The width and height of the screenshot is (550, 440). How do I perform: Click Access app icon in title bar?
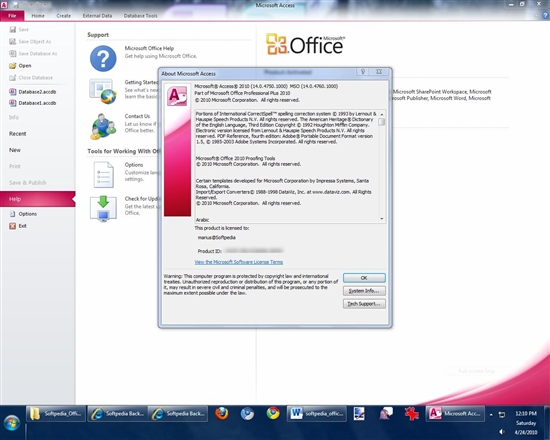tap(4, 5)
